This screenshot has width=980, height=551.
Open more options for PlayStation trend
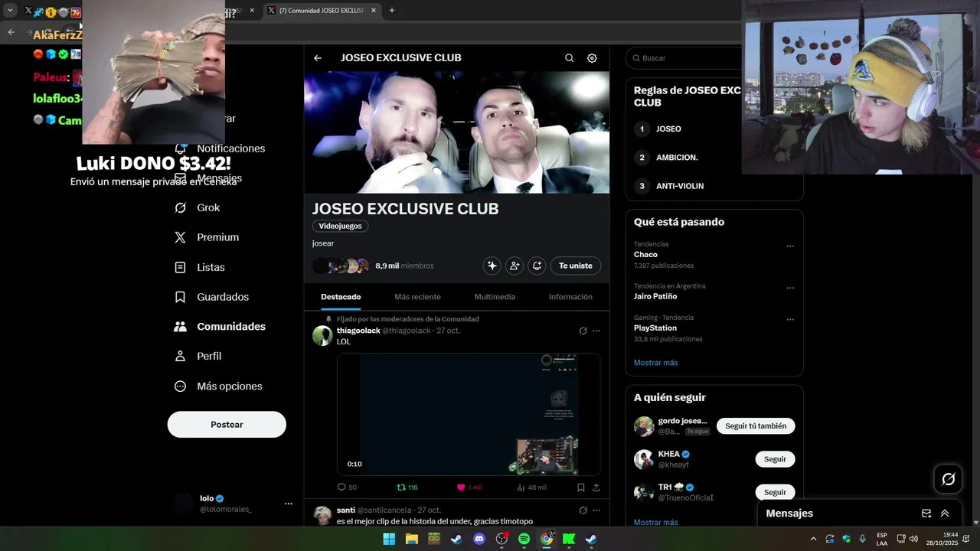[790, 320]
